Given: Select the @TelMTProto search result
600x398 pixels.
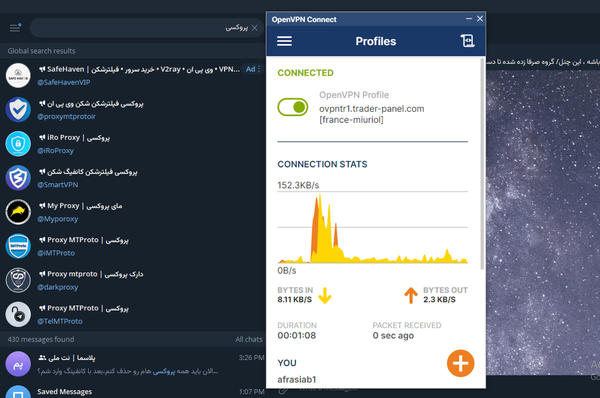Looking at the screenshot, I should [132, 314].
